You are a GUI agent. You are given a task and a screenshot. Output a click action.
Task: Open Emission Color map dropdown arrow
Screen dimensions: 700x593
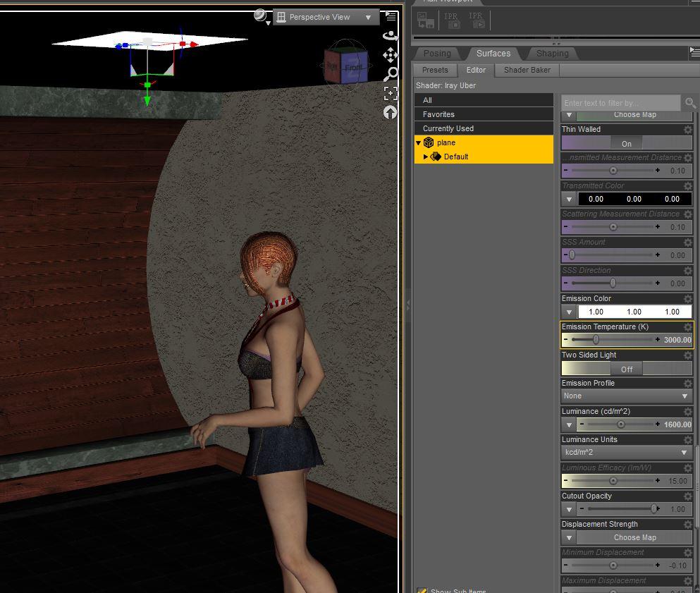(x=569, y=312)
